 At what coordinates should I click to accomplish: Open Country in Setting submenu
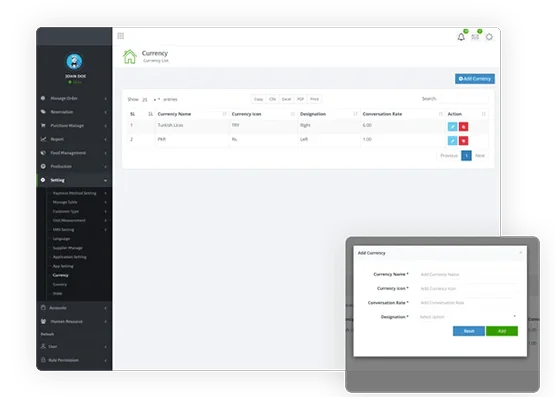click(59, 284)
